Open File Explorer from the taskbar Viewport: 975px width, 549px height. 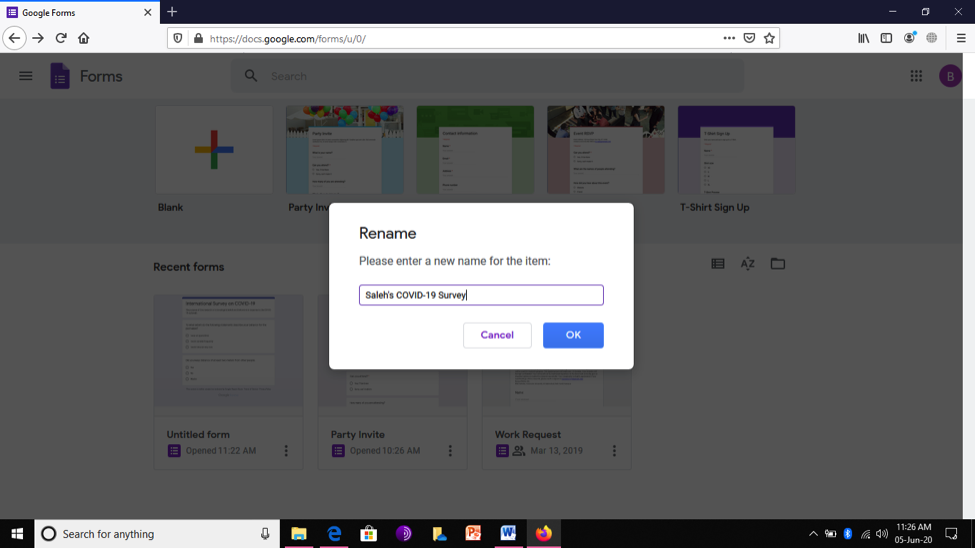[299, 534]
